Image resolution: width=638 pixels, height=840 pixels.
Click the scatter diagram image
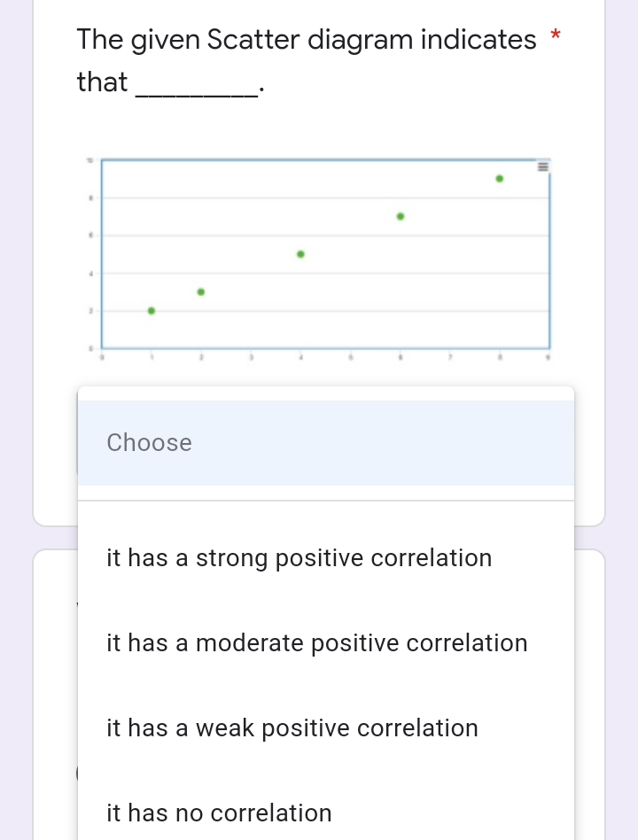(x=323, y=253)
